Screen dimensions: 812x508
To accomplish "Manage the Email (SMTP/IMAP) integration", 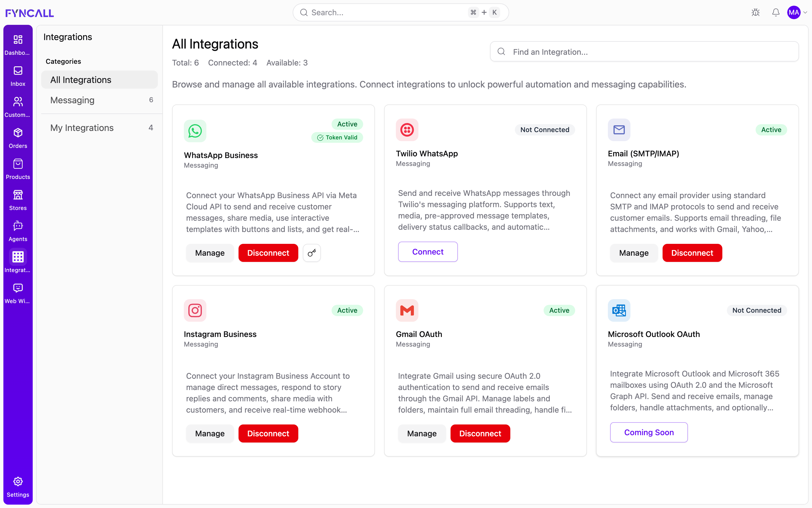I will [634, 253].
